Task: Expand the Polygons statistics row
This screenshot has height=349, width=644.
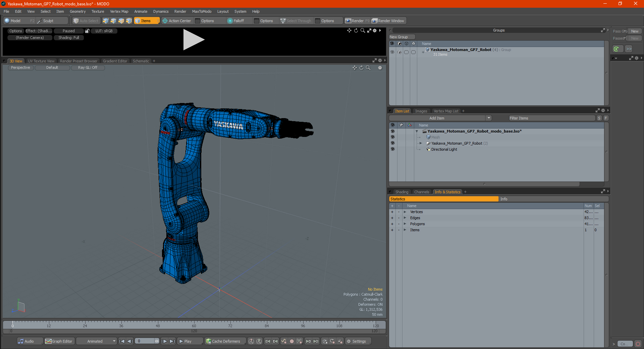Action: pos(405,224)
